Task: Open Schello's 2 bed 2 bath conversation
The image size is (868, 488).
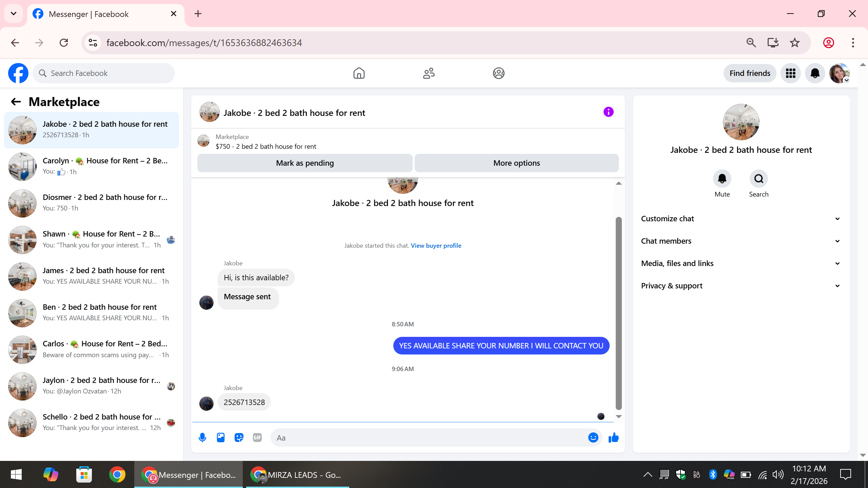Action: tap(92, 422)
